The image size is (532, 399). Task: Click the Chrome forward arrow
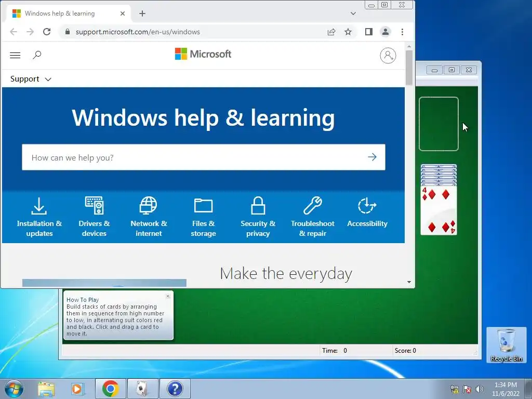[30, 32]
